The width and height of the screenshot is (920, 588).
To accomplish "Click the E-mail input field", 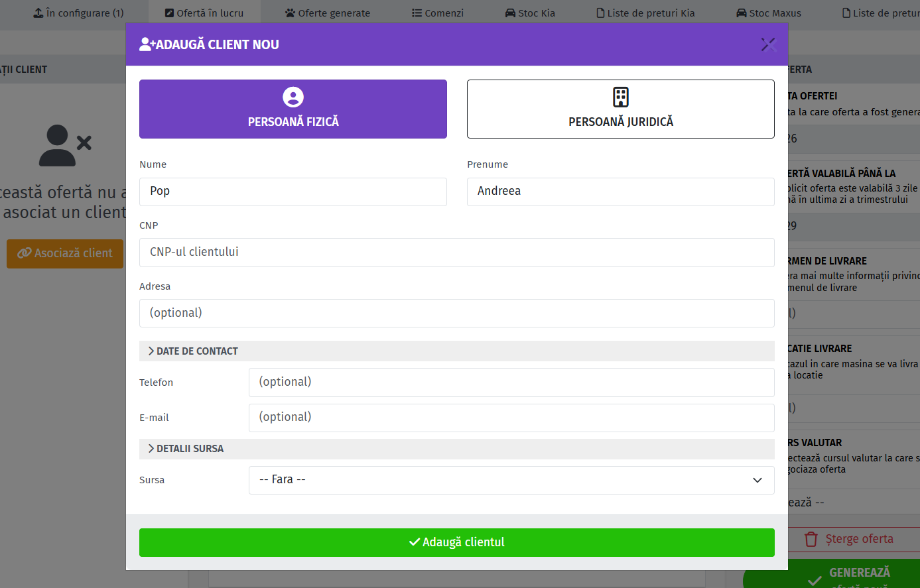I will point(511,418).
